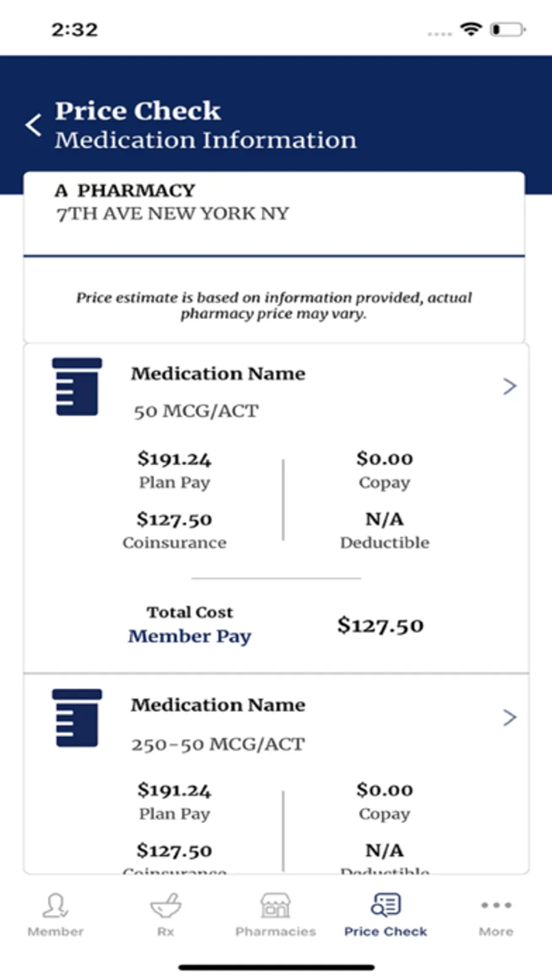
Task: Tap the $191.24 Plan Pay in first card
Action: pos(174,459)
